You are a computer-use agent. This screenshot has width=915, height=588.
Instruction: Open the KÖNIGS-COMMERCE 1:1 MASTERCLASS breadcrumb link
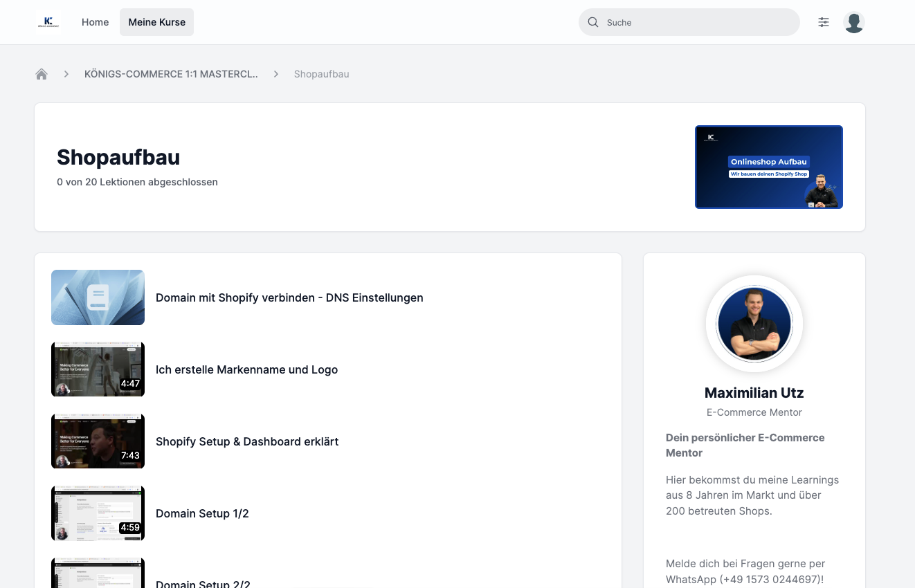pos(171,73)
